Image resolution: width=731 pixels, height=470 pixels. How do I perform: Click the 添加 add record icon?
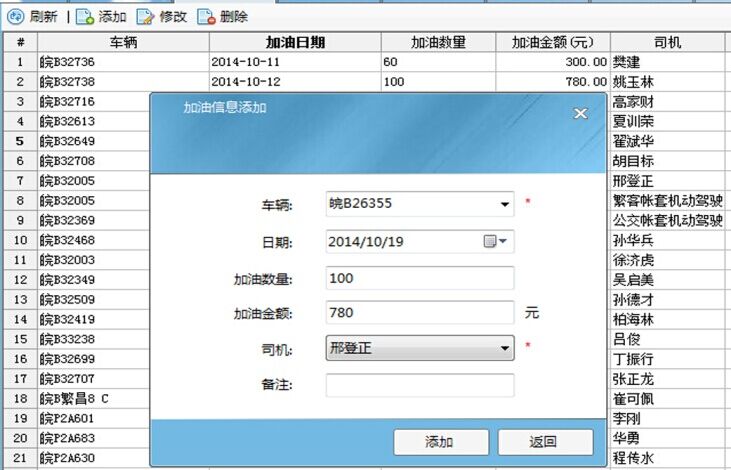(85, 16)
